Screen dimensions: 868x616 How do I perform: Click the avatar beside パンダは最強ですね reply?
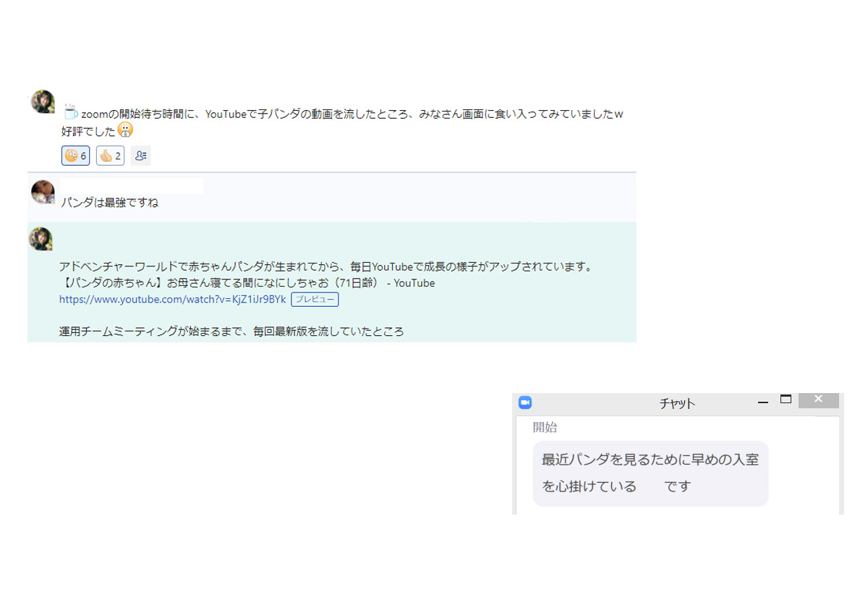pyautogui.click(x=43, y=192)
